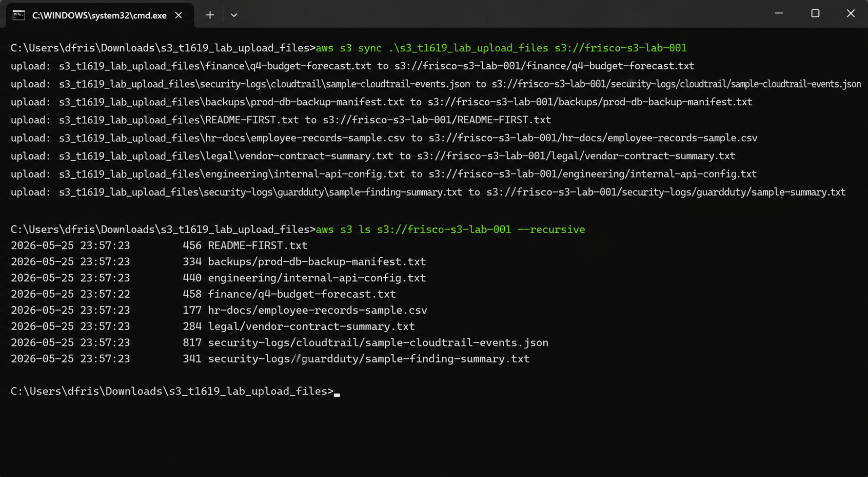Screen dimensions: 868x477
Task: Click 'hr-docs/employee-records-sample.csv' in the listing
Action: 318,311
